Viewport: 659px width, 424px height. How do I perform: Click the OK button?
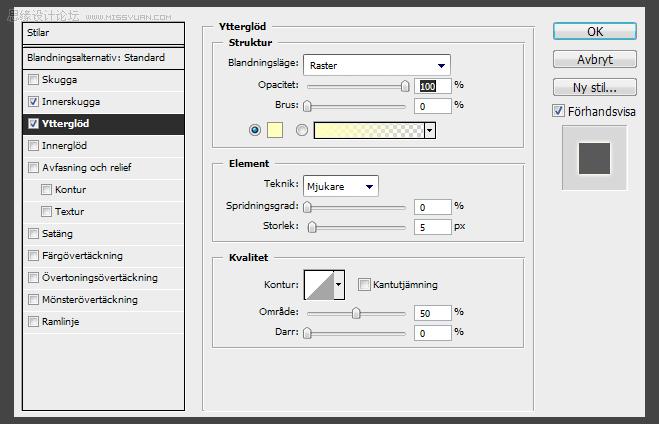tap(595, 32)
